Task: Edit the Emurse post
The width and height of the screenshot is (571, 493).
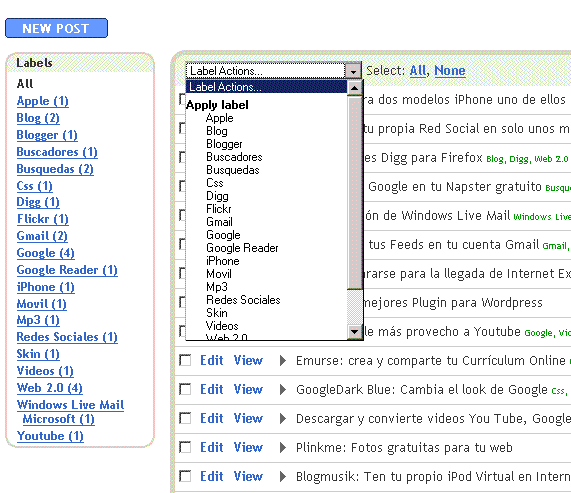Action: 212,360
